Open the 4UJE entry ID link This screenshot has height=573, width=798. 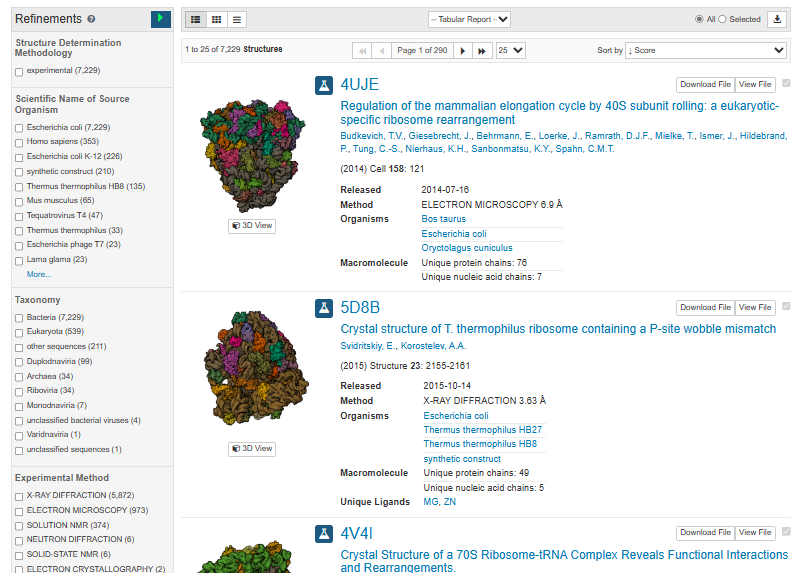point(359,84)
